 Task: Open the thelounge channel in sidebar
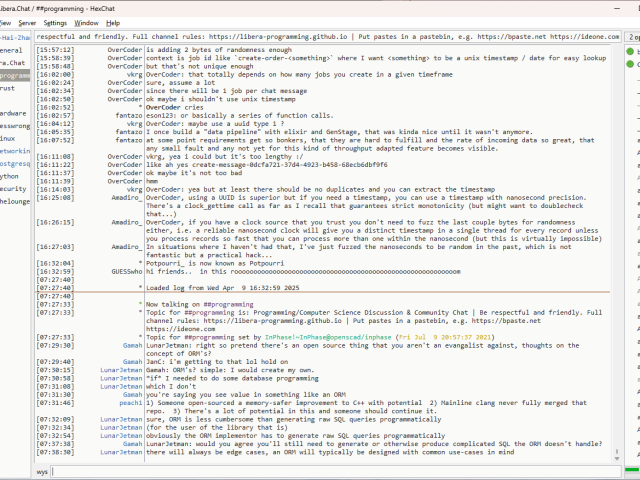point(14,200)
